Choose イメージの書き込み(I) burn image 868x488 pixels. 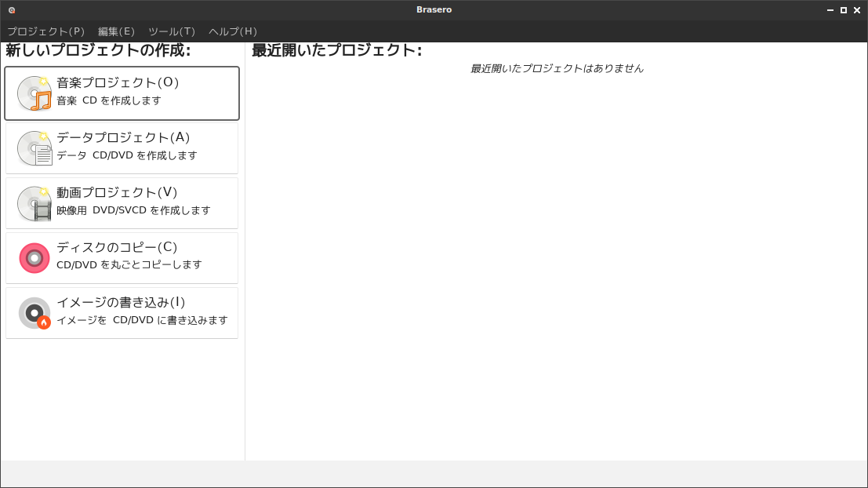point(122,313)
